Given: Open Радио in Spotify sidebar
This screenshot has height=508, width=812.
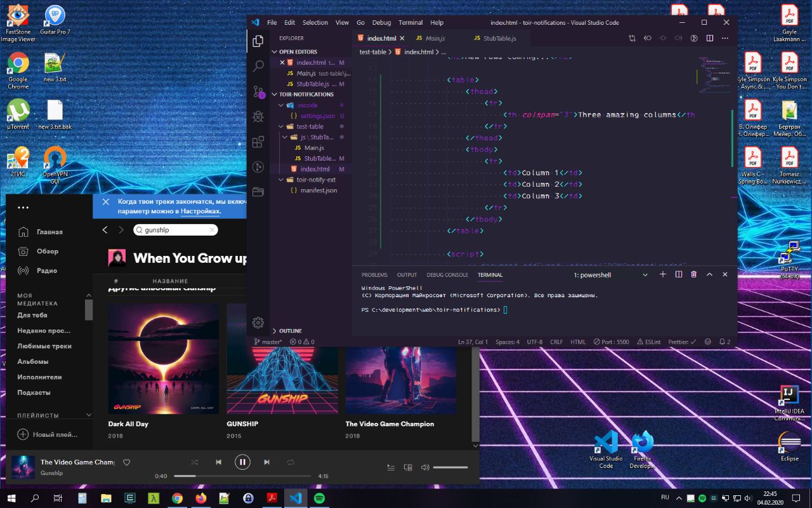Looking at the screenshot, I should (x=47, y=270).
